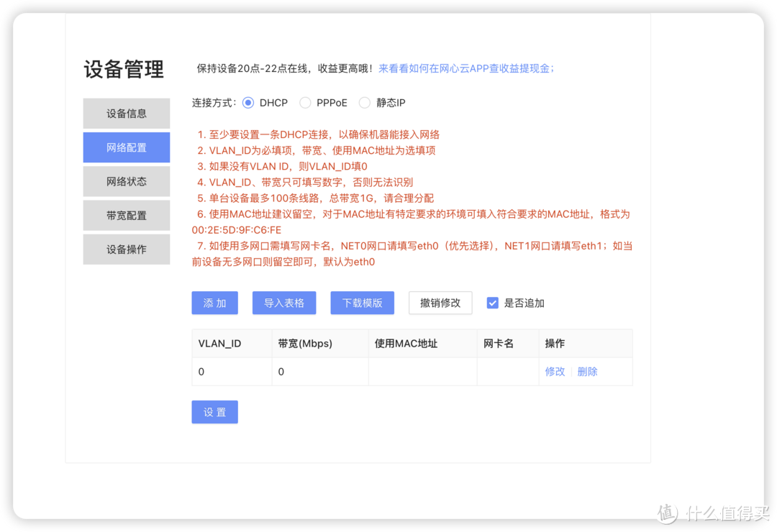This screenshot has height=532, width=777.
Task: Click the 带宽(Mbps) column header
Action: [305, 344]
